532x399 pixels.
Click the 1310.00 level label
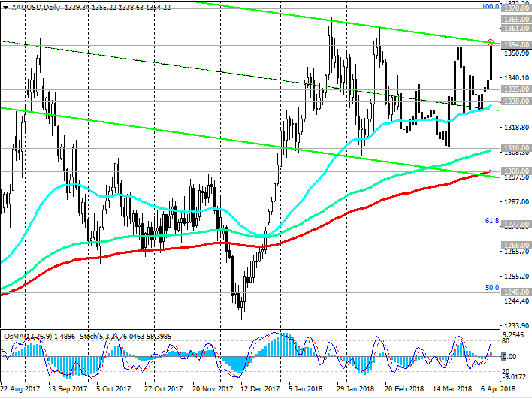[516, 147]
